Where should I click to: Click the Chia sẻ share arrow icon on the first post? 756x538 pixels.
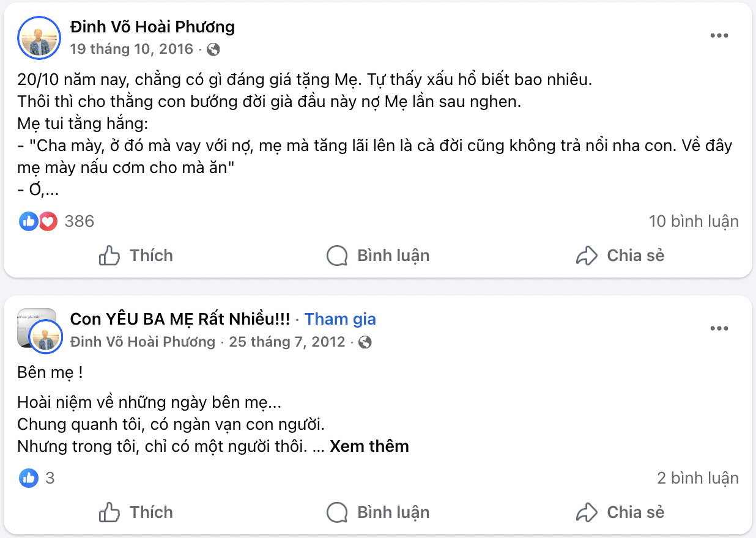[588, 256]
